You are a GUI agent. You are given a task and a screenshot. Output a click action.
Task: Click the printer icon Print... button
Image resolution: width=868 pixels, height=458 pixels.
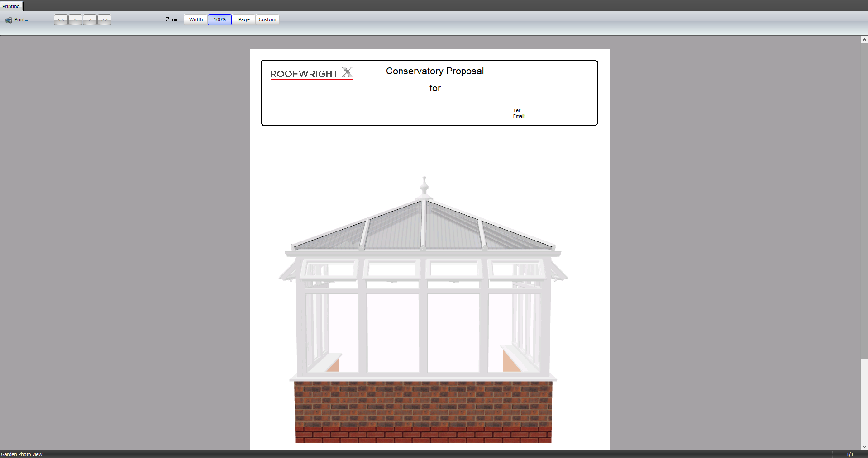pos(17,20)
